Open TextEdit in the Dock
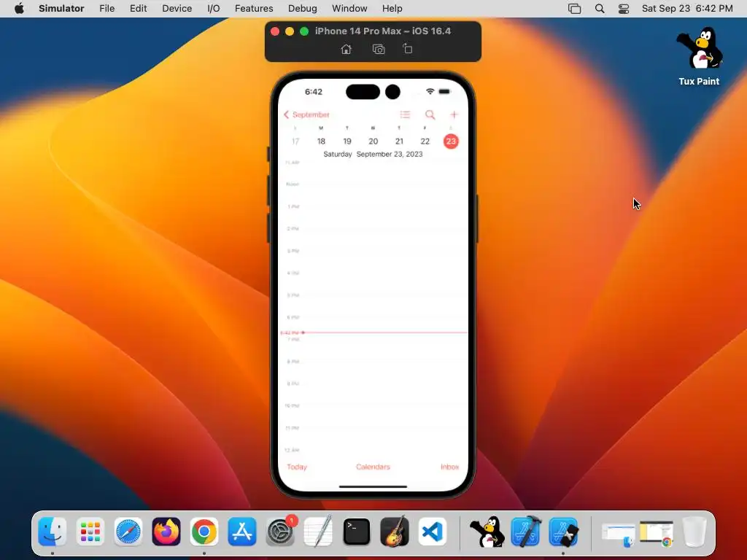This screenshot has height=560, width=747. tap(318, 532)
